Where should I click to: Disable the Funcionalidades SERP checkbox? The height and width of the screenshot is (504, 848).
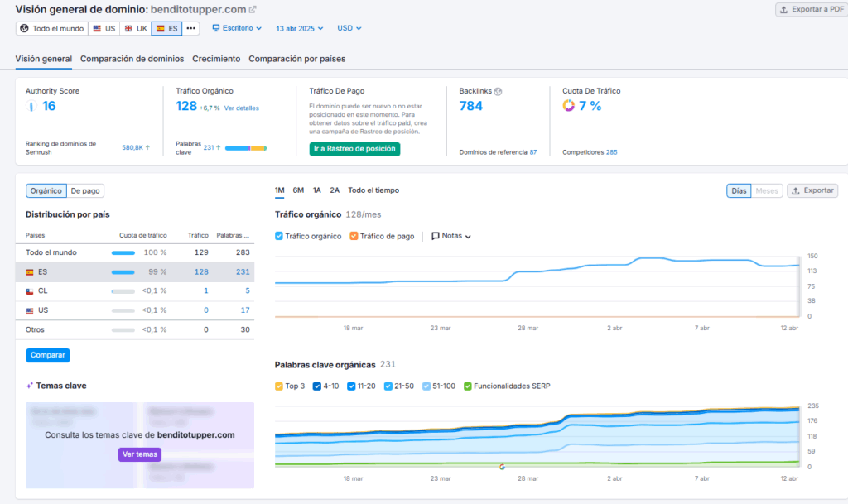click(468, 386)
